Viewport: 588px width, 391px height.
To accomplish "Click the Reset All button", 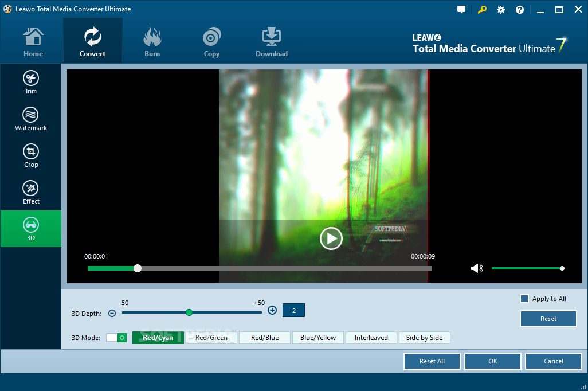I will pyautogui.click(x=432, y=361).
